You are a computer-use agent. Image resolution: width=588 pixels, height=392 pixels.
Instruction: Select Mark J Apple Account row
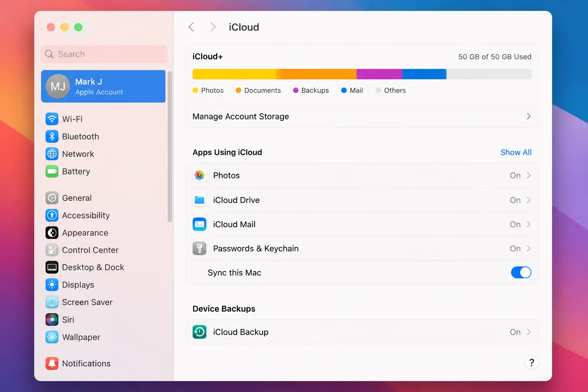(103, 86)
